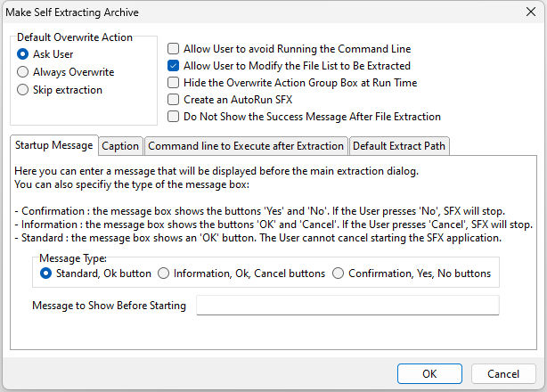Image resolution: width=547 pixels, height=392 pixels.
Task: Switch to Default Extract Path tab
Action: tap(399, 146)
